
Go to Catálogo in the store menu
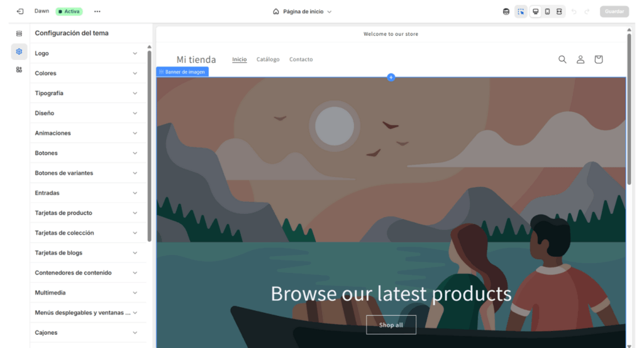tap(268, 59)
